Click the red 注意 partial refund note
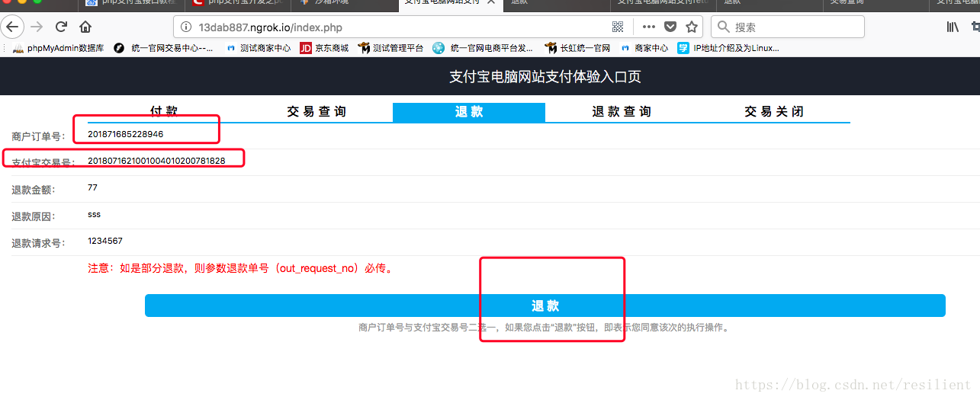Image resolution: width=980 pixels, height=400 pixels. click(x=242, y=268)
